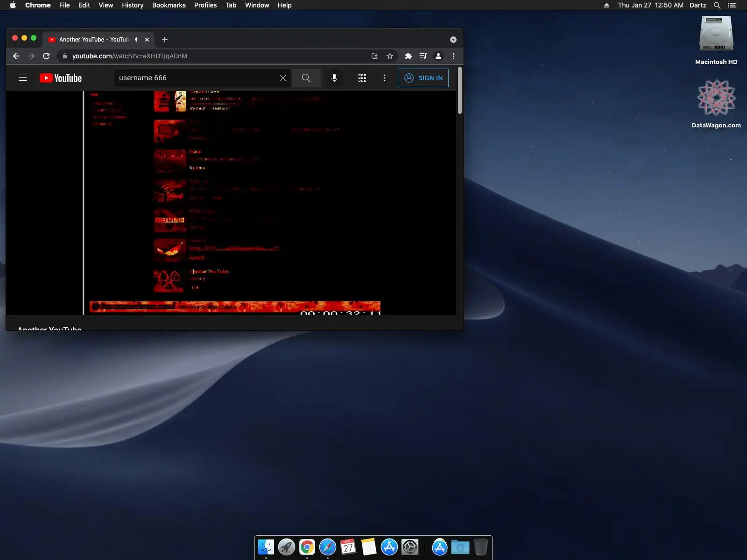Screen dimensions: 747x560
Task: Open the Apple menu
Action: tap(13, 5)
